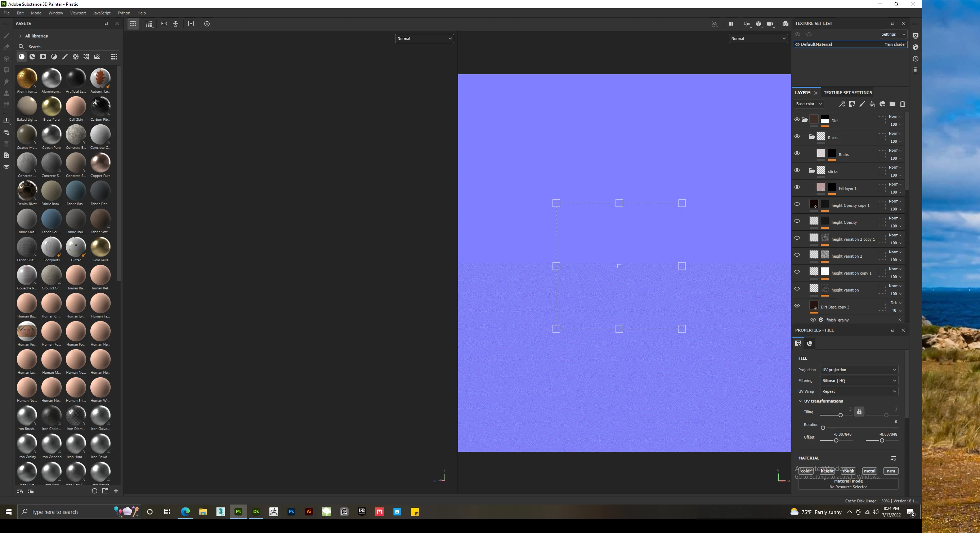
Task: Expand the All libraries tree
Action: pyautogui.click(x=20, y=36)
